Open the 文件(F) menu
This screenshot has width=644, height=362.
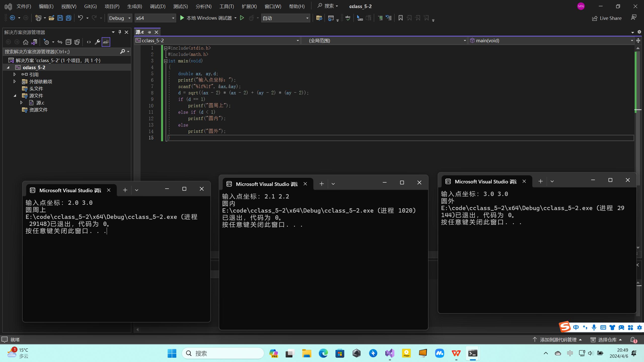pos(24,6)
